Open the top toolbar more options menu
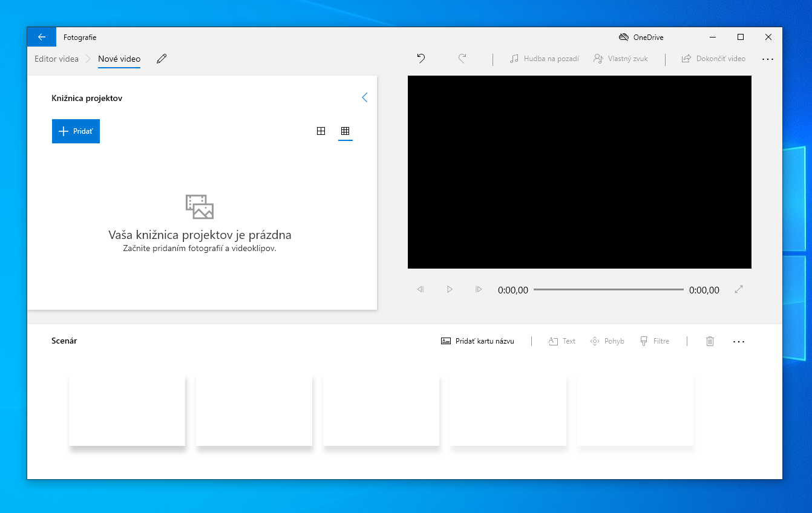This screenshot has width=812, height=513. [767, 59]
